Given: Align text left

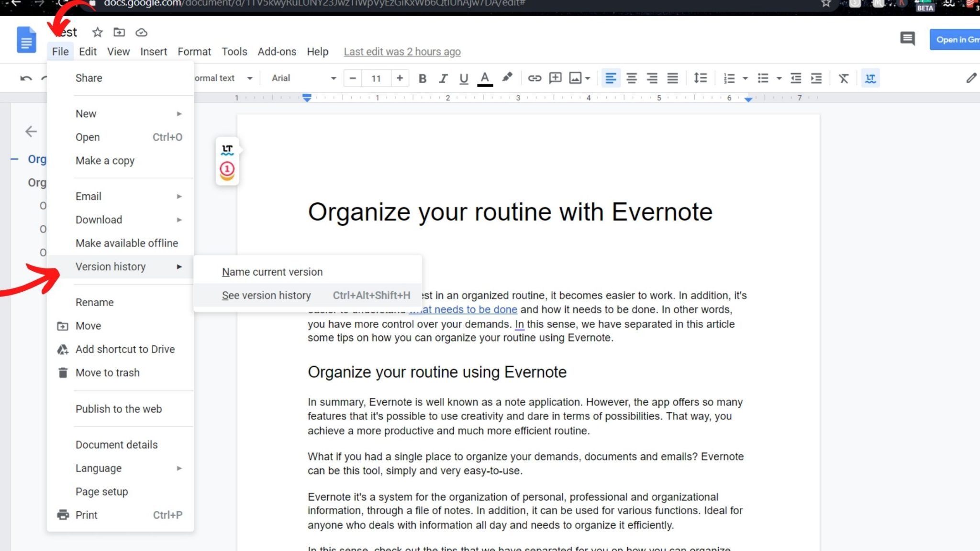Looking at the screenshot, I should click(610, 78).
